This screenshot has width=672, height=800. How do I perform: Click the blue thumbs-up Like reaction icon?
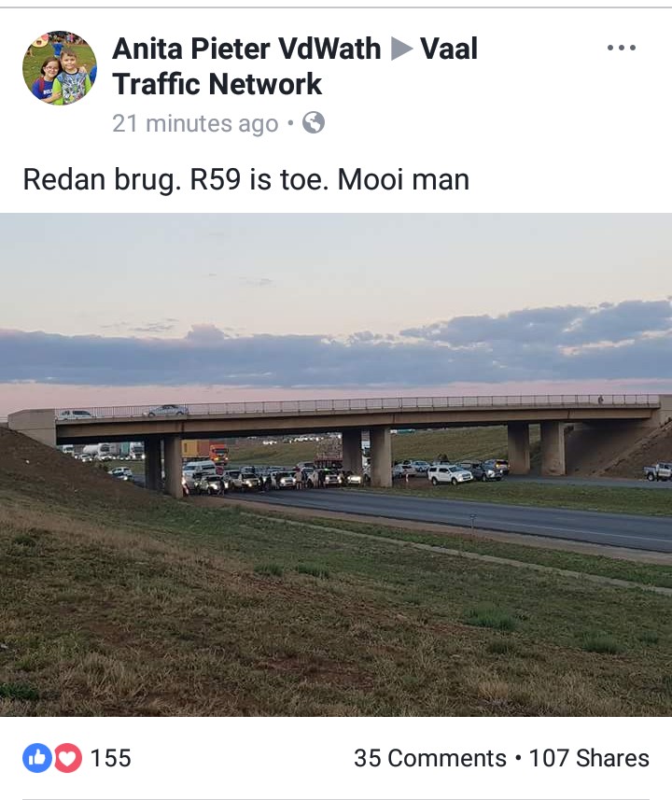pos(36,758)
